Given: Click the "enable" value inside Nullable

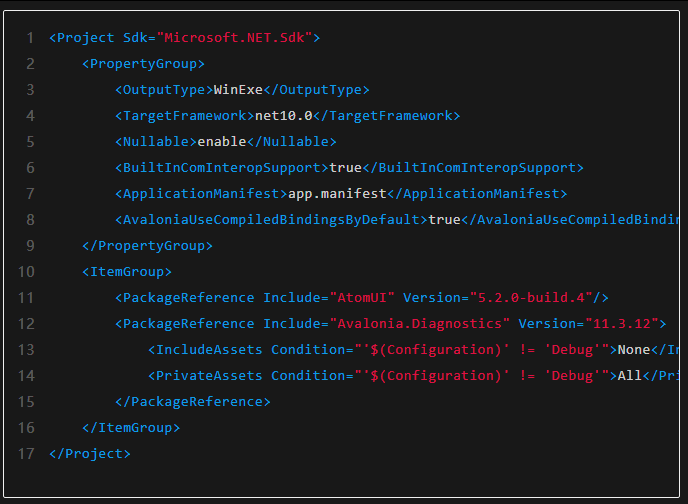Looking at the screenshot, I should (221, 142).
